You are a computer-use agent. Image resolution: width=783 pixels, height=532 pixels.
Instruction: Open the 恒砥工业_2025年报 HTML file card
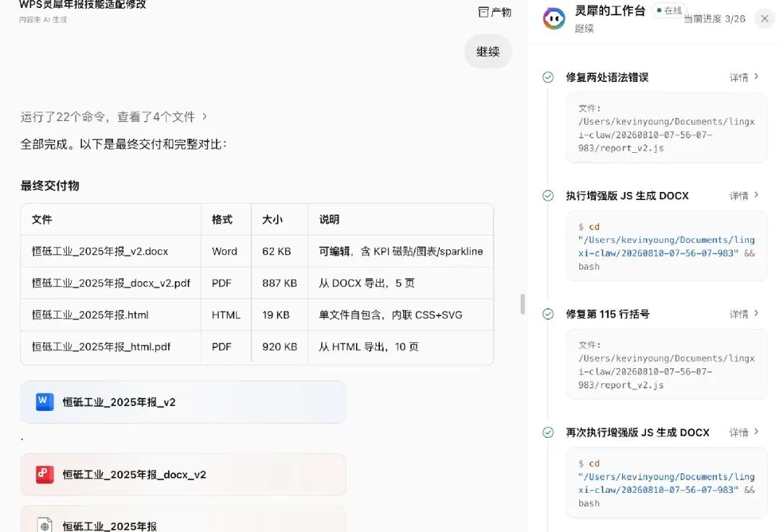click(x=183, y=519)
